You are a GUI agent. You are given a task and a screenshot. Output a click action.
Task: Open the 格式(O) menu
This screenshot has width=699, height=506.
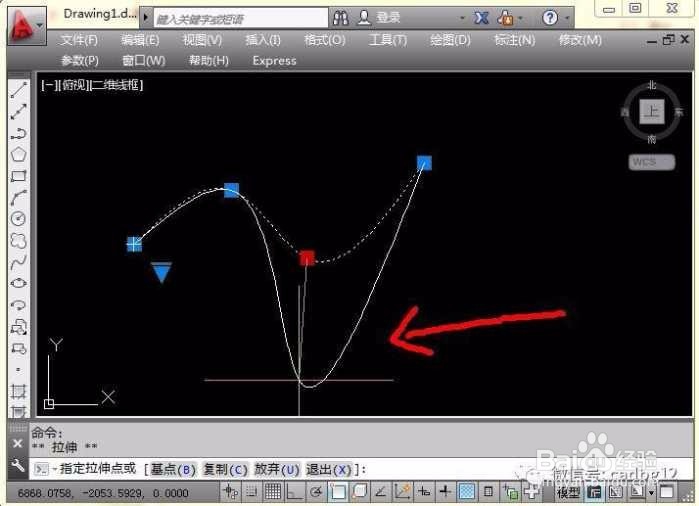325,40
